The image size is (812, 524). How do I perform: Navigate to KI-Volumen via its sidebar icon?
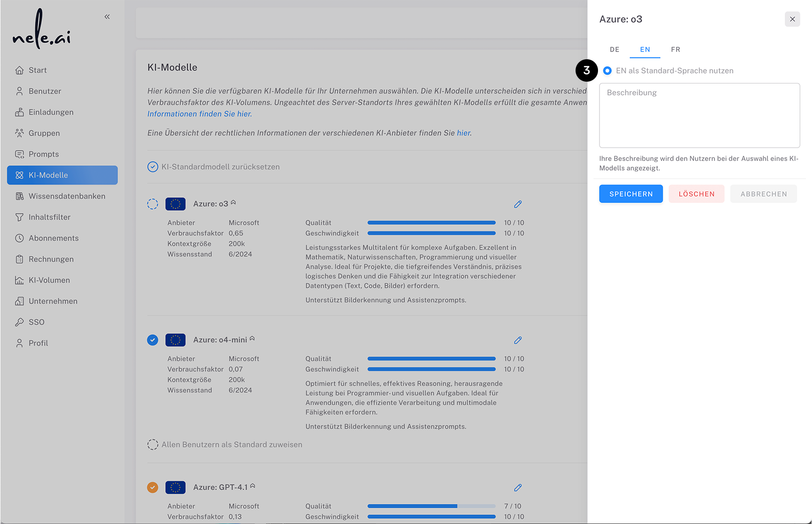pyautogui.click(x=49, y=280)
